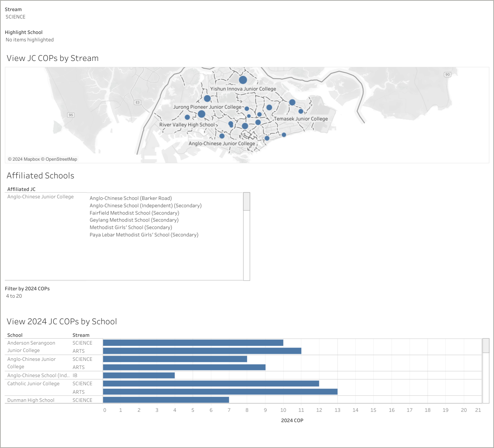The width and height of the screenshot is (494, 448).
Task: Select Fairfield Methodist School (Secondary) entry
Action: [134, 213]
